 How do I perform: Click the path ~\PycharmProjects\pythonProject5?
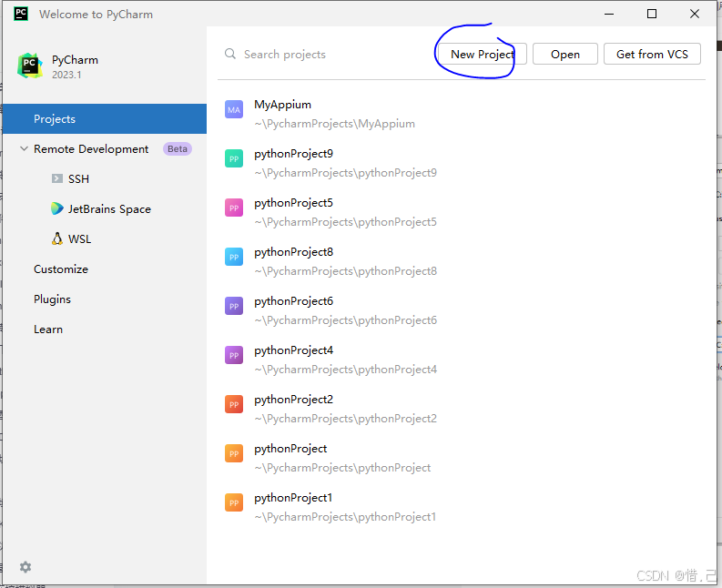click(x=346, y=222)
